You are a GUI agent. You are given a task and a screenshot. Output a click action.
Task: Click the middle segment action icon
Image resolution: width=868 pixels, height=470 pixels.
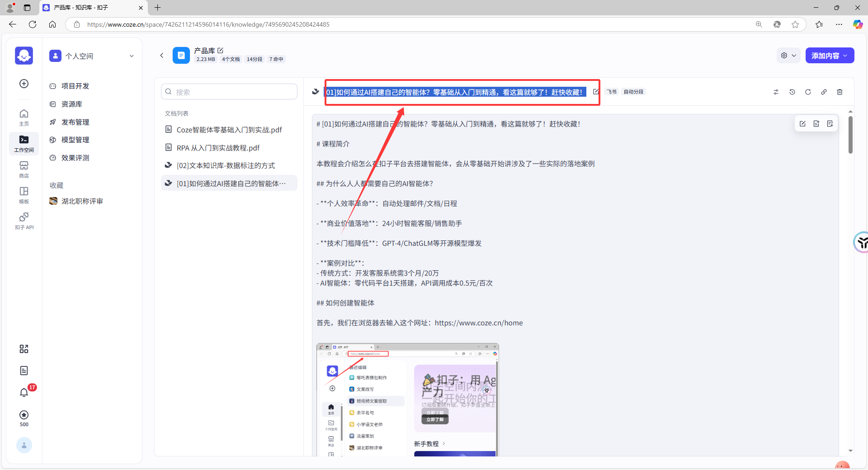point(816,124)
